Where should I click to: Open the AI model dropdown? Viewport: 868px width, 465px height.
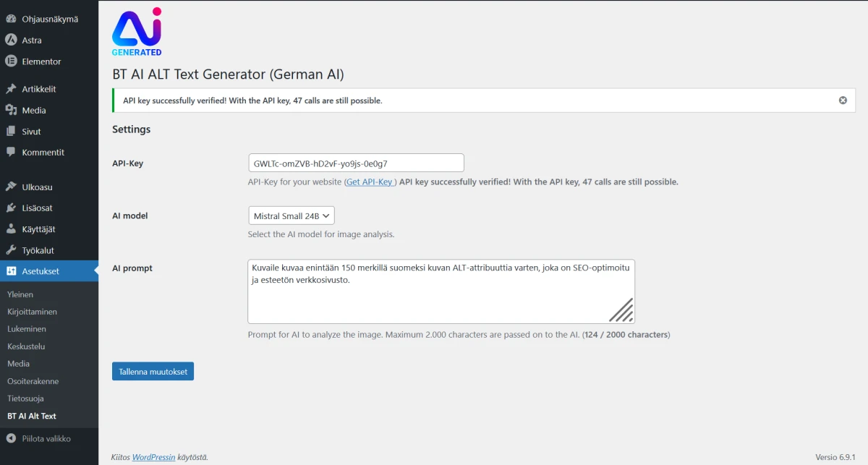click(291, 216)
